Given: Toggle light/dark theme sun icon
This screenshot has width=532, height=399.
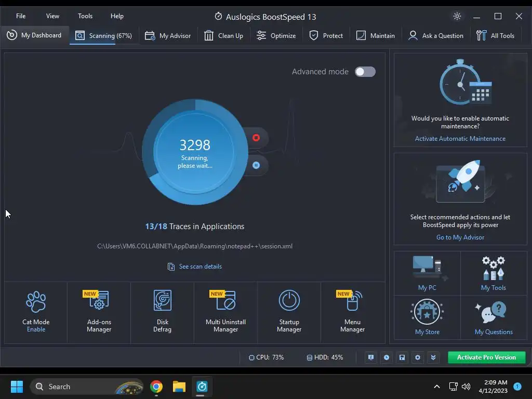Looking at the screenshot, I should tap(457, 16).
